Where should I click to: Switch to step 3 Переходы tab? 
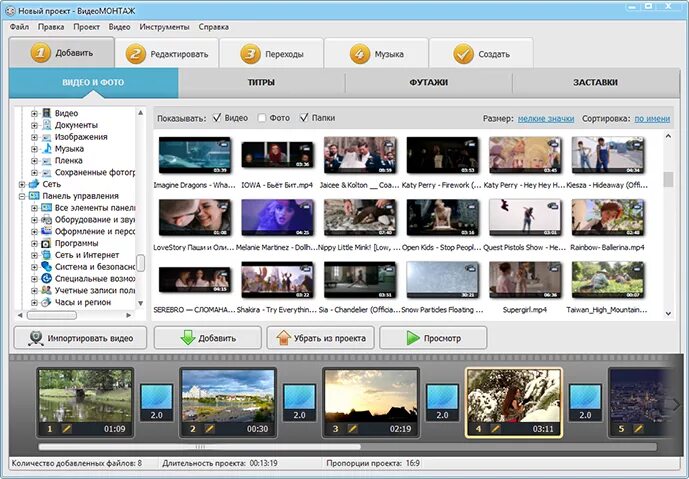click(272, 54)
